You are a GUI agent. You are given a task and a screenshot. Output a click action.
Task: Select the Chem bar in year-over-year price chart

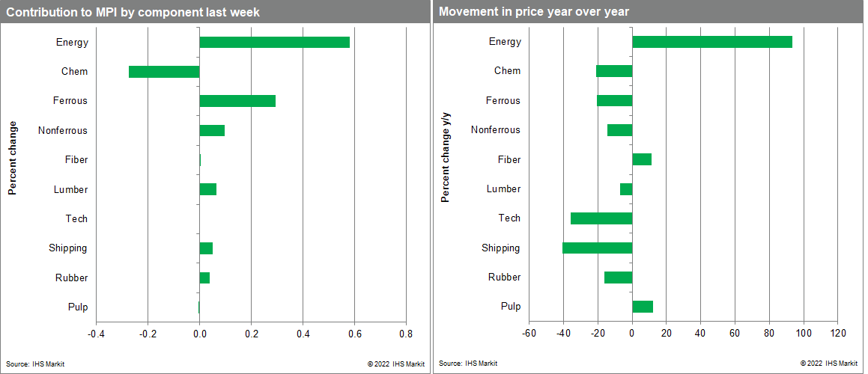[x=614, y=71]
